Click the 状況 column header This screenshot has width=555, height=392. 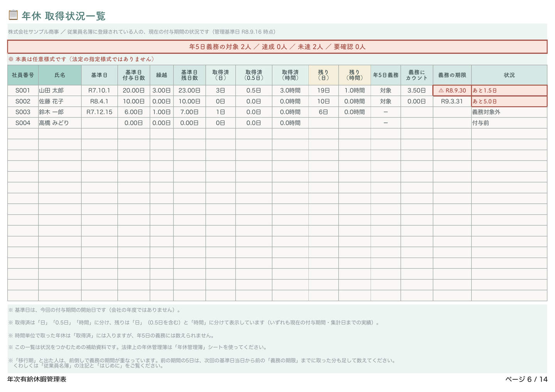tap(509, 75)
